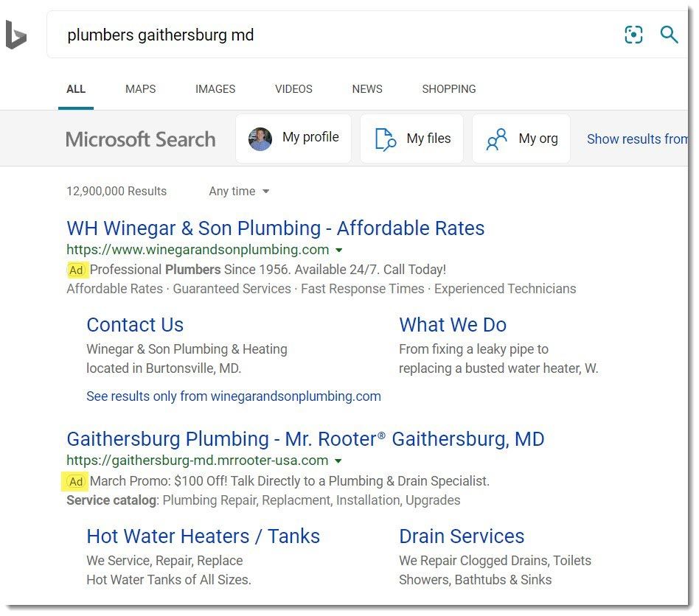Click the magnifying glass search icon

click(669, 35)
